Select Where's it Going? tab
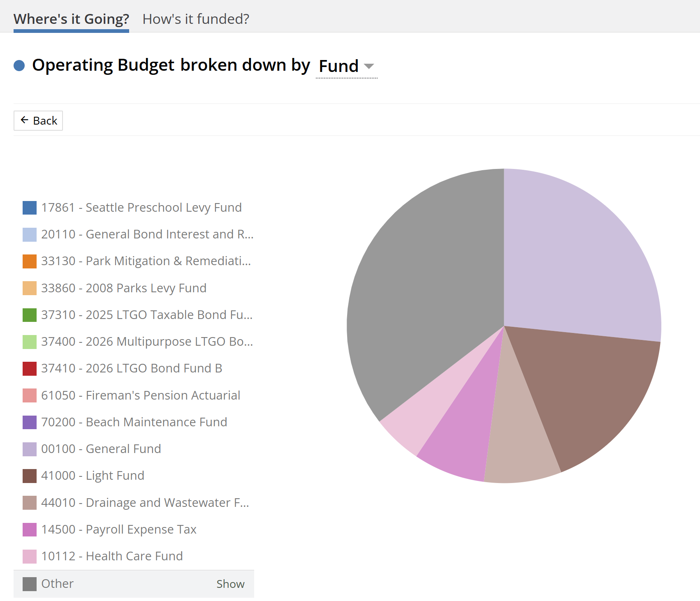 pos(71,19)
